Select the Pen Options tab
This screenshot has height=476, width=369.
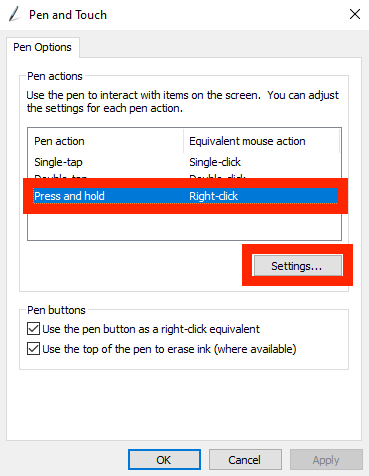pyautogui.click(x=42, y=47)
